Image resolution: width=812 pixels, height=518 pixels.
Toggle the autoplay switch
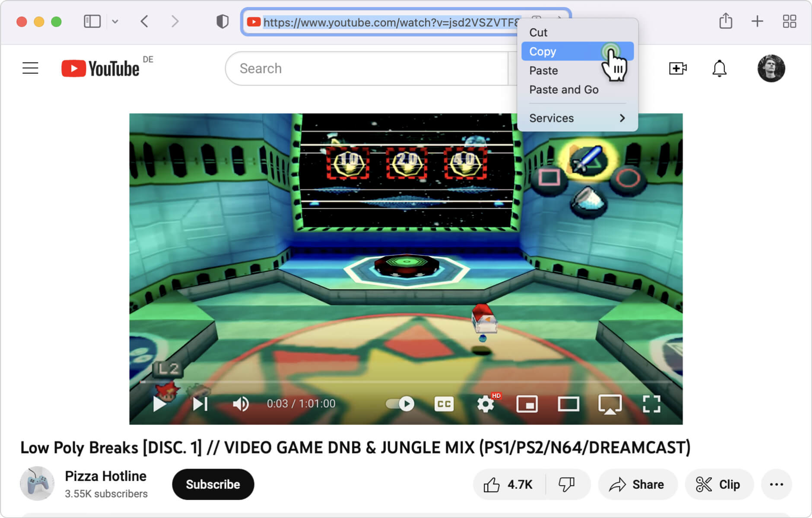[400, 404]
